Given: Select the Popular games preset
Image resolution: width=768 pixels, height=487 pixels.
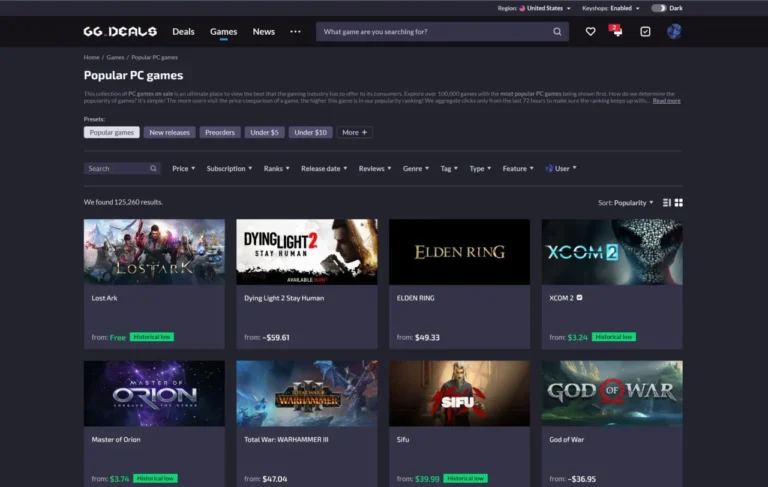Looking at the screenshot, I should (x=112, y=132).
